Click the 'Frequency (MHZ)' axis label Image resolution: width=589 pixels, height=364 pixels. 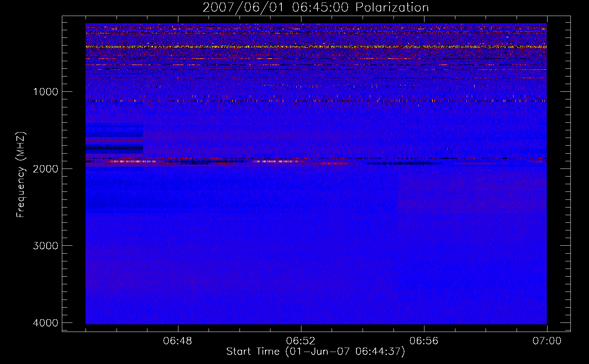pyautogui.click(x=21, y=175)
